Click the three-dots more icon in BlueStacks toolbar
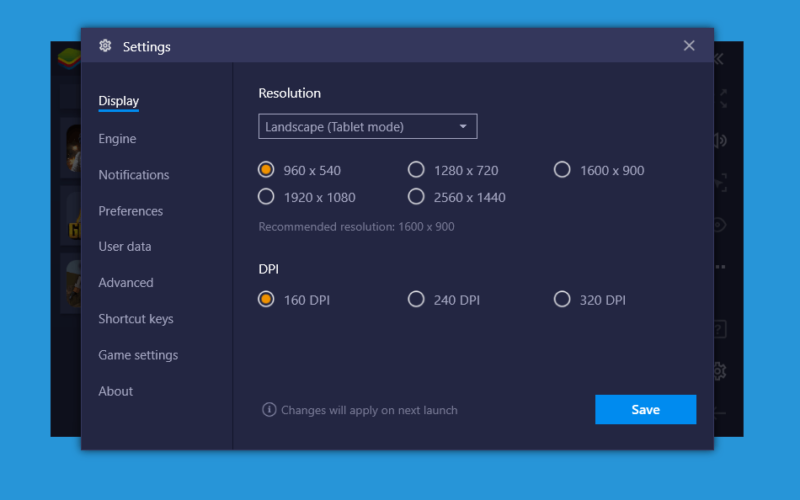Screen dimensions: 800x500 point(720,267)
